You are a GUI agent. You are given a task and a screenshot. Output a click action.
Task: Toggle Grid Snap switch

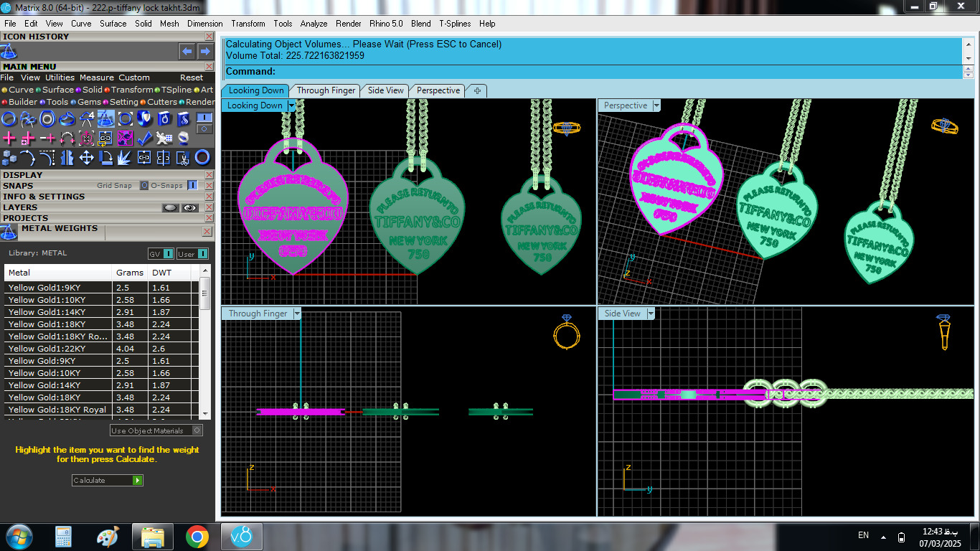point(144,185)
